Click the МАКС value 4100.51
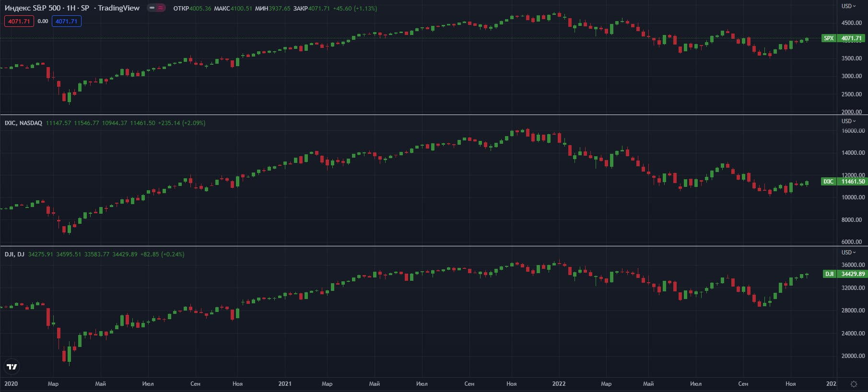The image size is (868, 392). tap(241, 9)
